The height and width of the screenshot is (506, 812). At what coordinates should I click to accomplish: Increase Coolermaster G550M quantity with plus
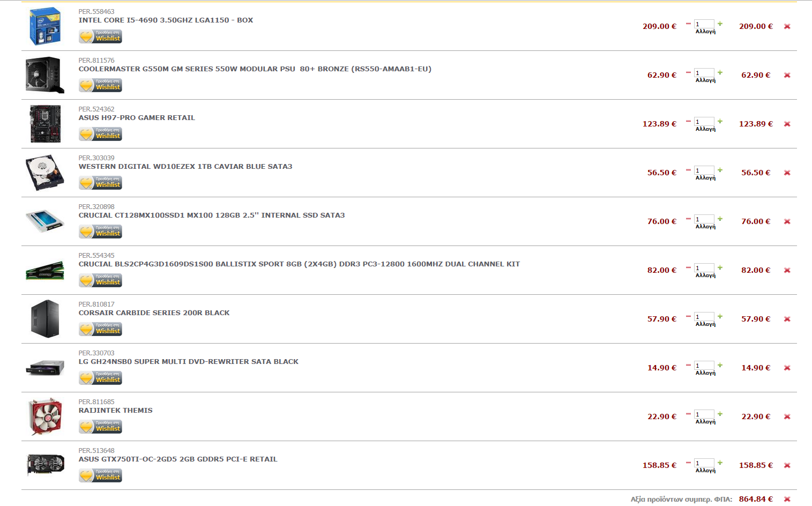click(x=720, y=72)
